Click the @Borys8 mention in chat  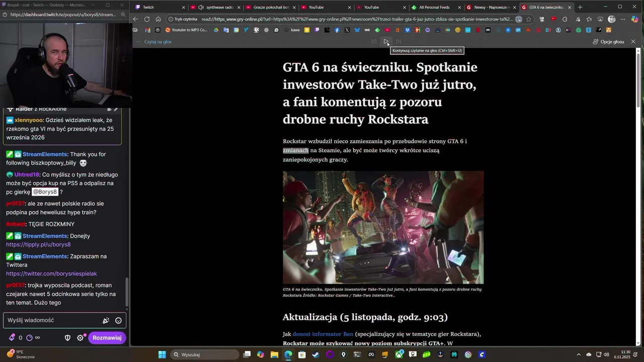(x=45, y=192)
